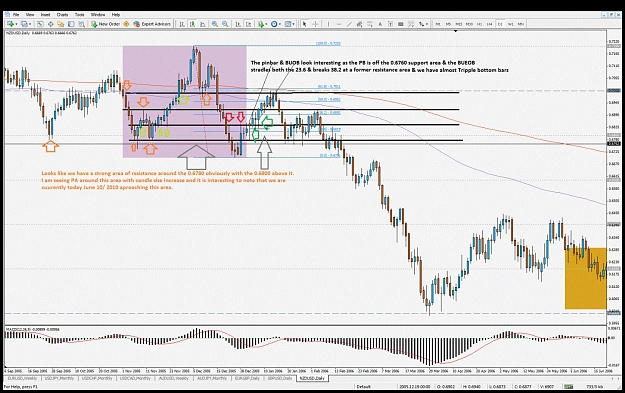
Task: Open the Tools menu
Action: coord(80,15)
